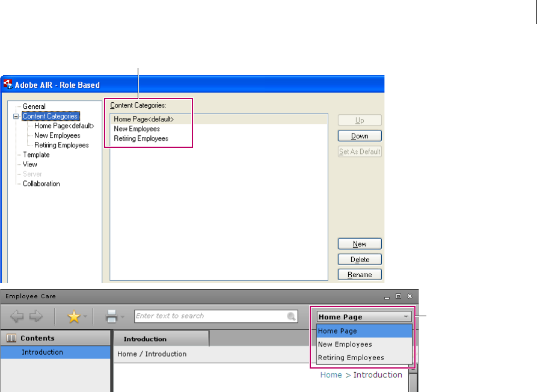Image resolution: width=537 pixels, height=392 pixels.
Task: Select Introduction in Contents pane
Action: point(55,352)
